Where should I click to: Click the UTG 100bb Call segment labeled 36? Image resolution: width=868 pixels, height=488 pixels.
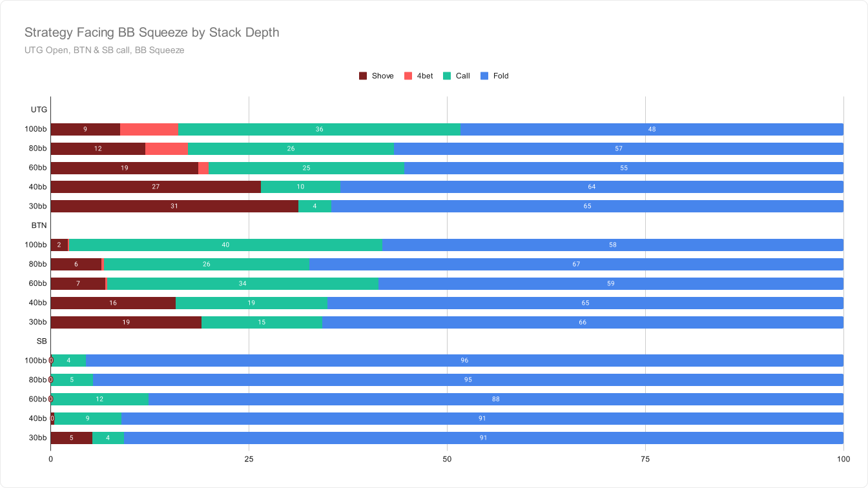pos(319,129)
